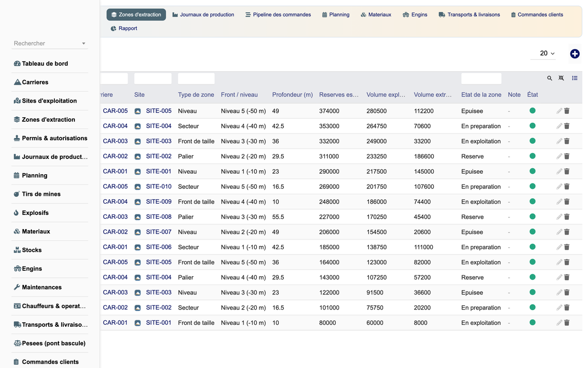
Task: Open the 20 rows-per-page dropdown
Action: [x=543, y=53]
